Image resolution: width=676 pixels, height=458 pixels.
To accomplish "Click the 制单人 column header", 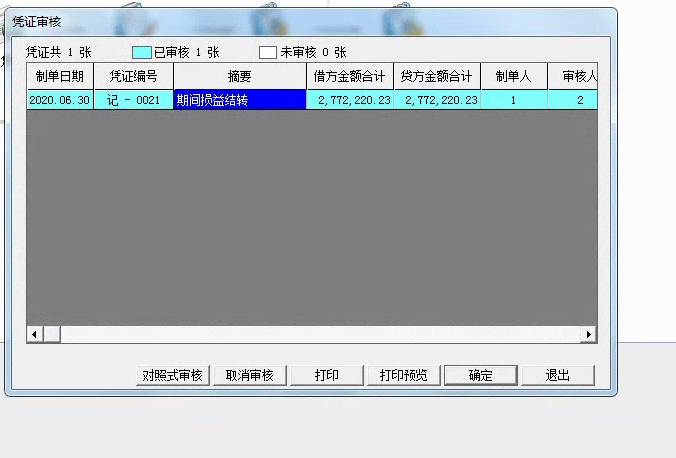I will (x=514, y=76).
